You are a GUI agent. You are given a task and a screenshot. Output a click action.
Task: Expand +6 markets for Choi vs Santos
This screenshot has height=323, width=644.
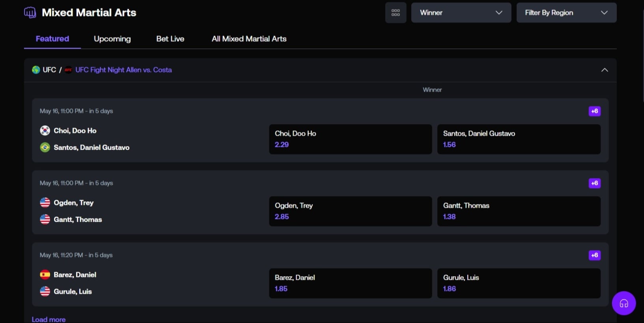[595, 111]
